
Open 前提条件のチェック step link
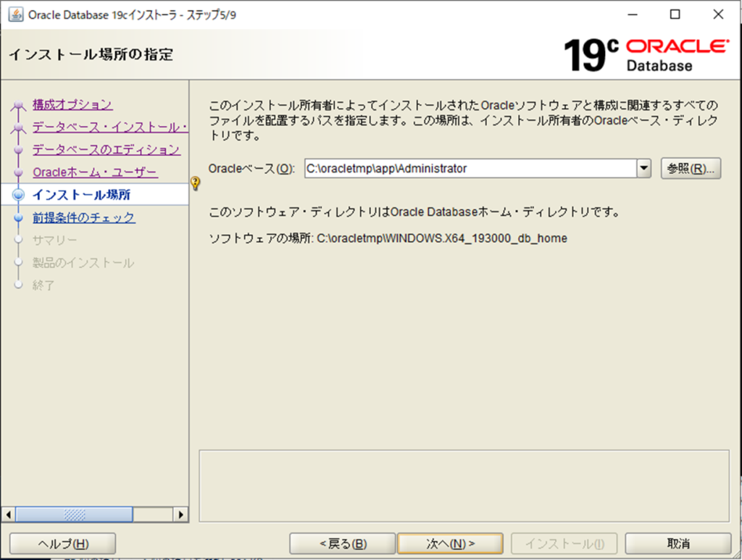[x=83, y=217]
